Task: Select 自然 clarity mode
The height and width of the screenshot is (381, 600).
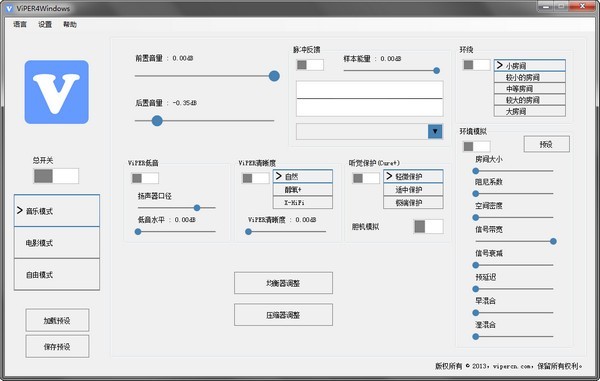Action: click(303, 176)
